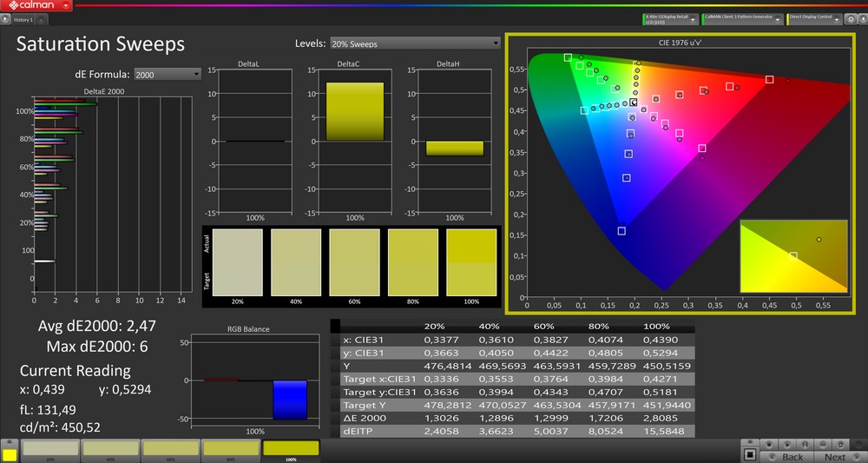
Task: Select the 60% saturation patch at bottom
Action: [170, 448]
